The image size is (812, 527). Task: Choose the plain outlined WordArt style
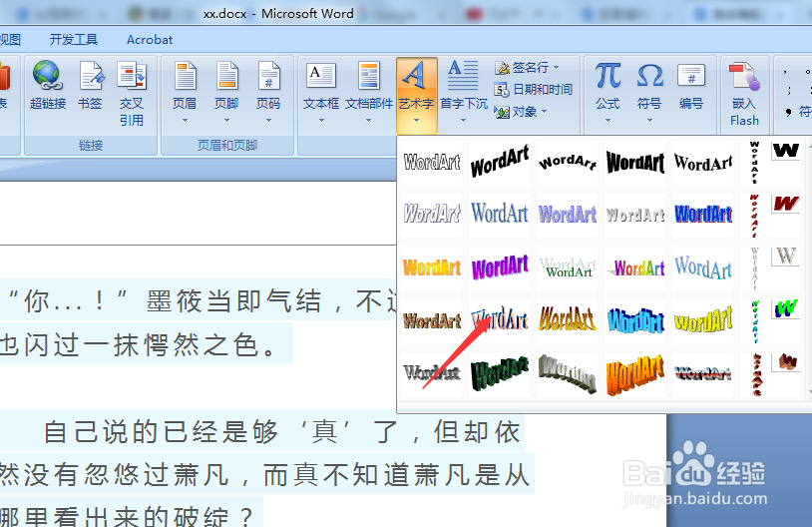[432, 163]
